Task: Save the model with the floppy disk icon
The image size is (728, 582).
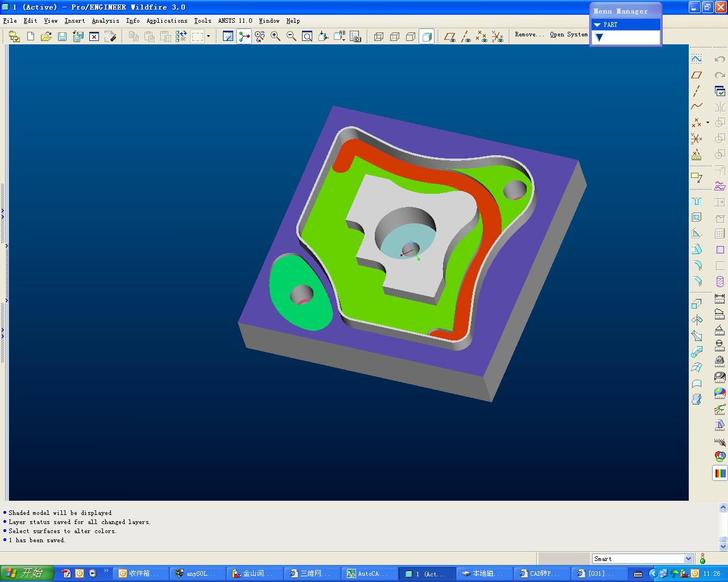Action: 63,36
